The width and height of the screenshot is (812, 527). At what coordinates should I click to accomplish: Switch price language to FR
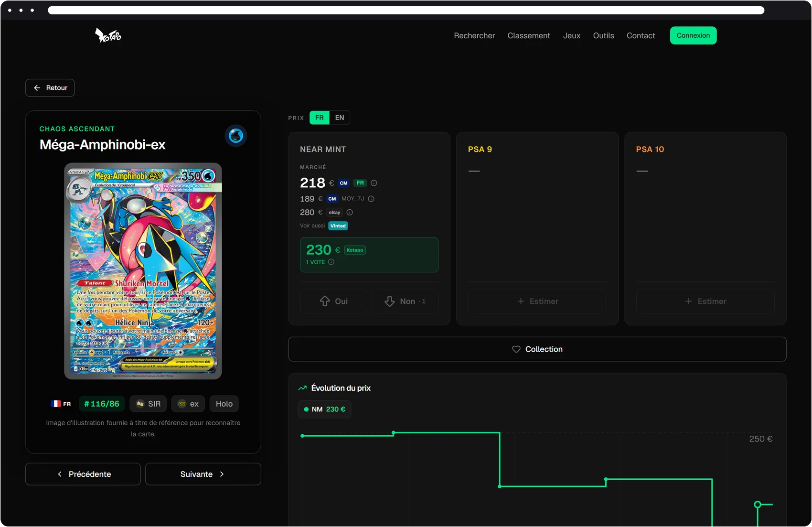(320, 118)
